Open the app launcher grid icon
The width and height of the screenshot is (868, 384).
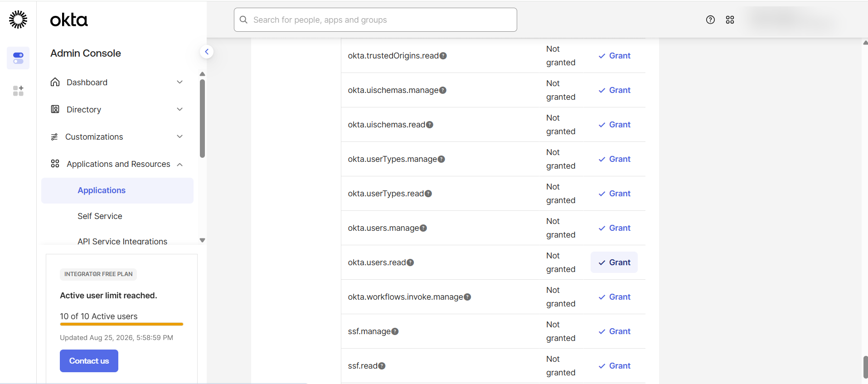coord(730,19)
